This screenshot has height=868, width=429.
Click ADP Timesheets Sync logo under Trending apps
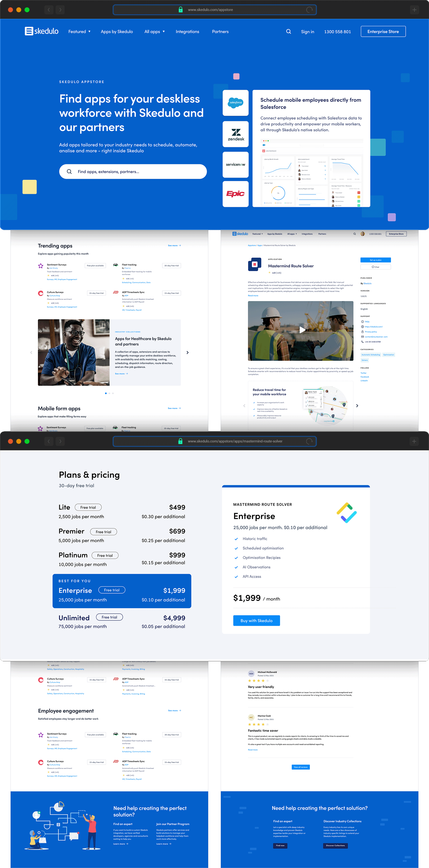point(115,292)
